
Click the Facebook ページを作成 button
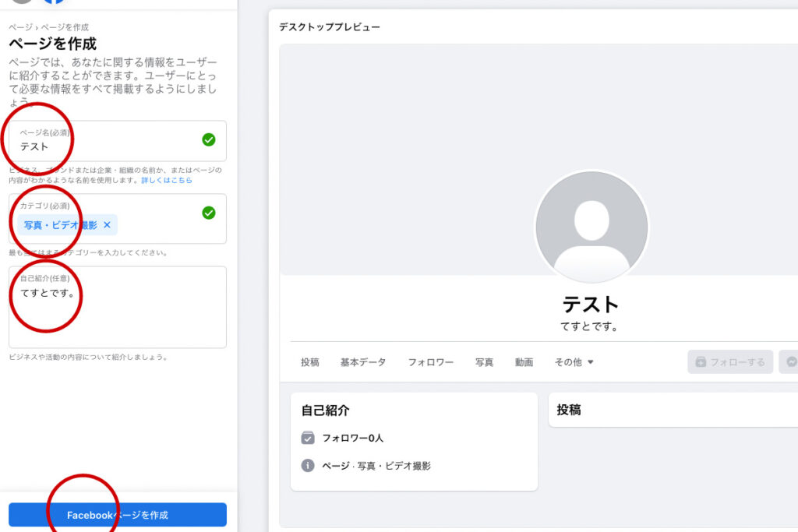(118, 515)
